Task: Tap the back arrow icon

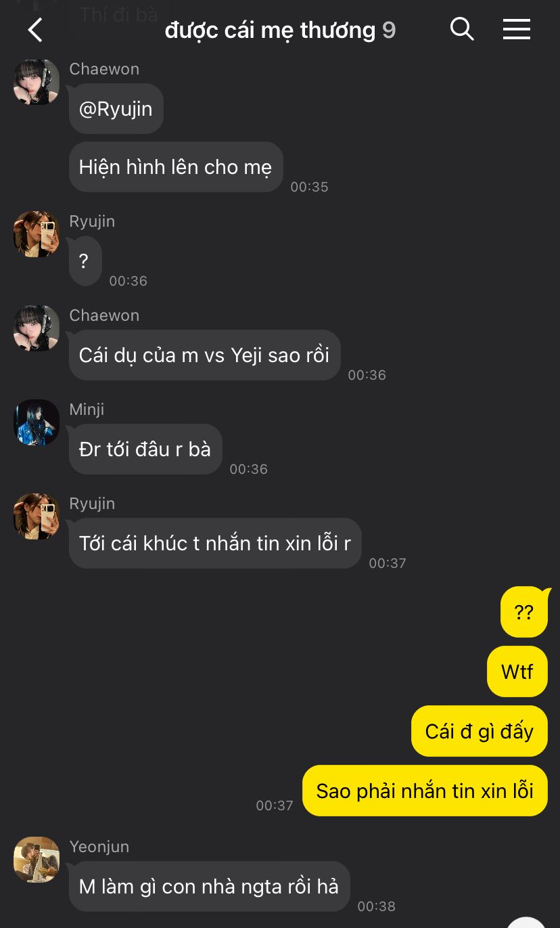Action: [35, 30]
